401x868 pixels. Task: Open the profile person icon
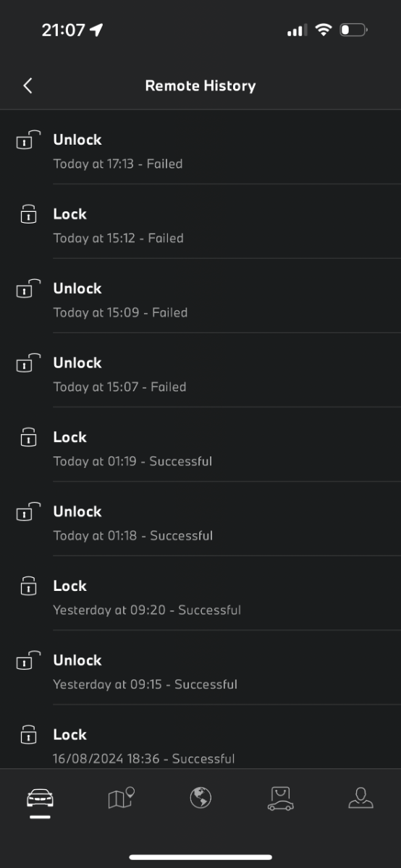[x=360, y=798]
